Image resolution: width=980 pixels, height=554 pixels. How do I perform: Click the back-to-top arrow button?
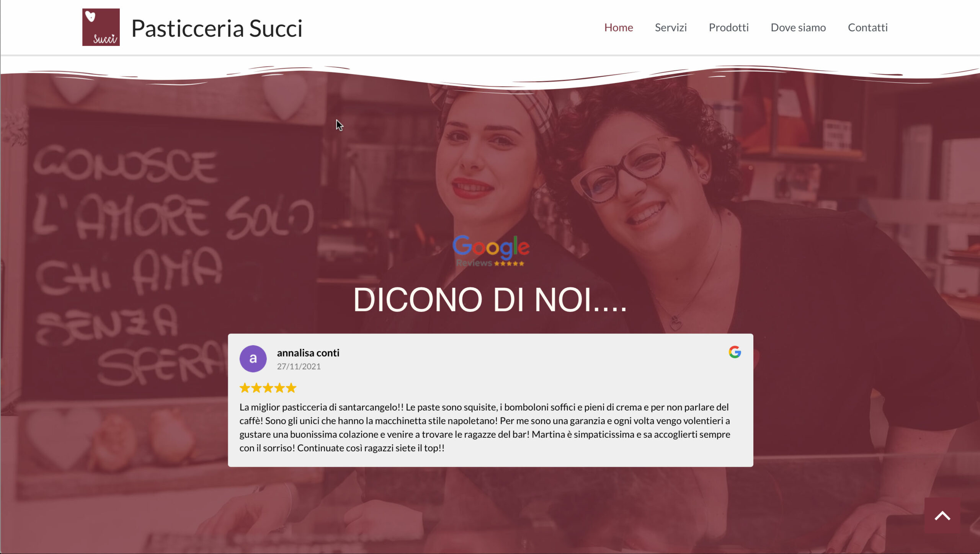point(942,515)
